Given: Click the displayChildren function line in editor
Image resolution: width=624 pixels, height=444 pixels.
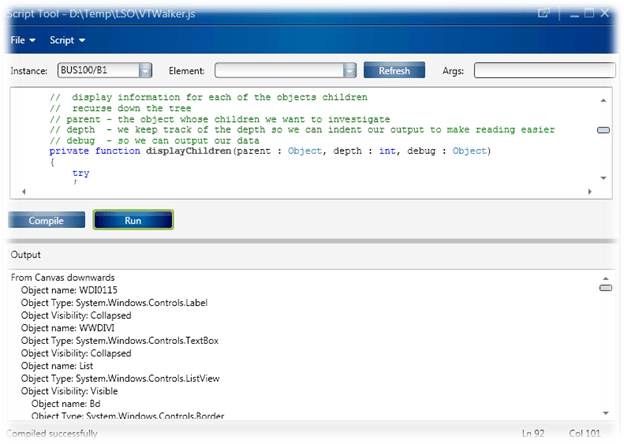Looking at the screenshot, I should pos(270,151).
